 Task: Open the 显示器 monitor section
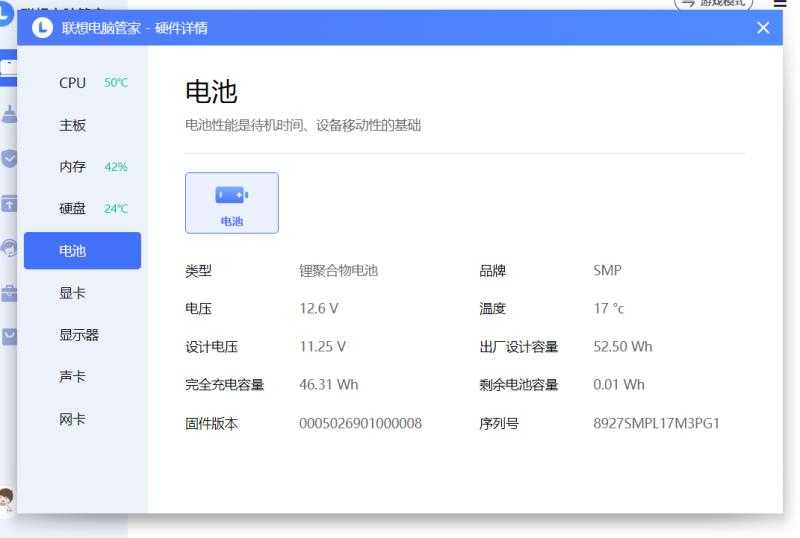(x=82, y=335)
